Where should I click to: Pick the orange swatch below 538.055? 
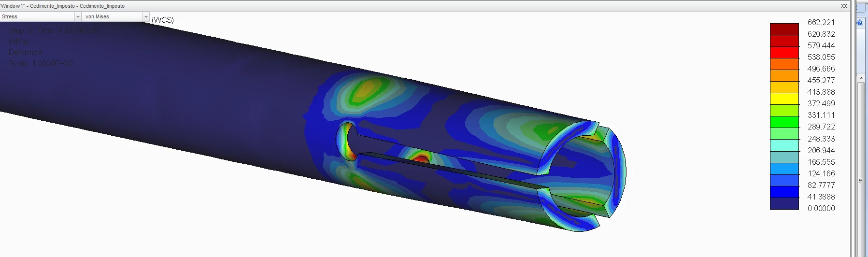[x=784, y=64]
